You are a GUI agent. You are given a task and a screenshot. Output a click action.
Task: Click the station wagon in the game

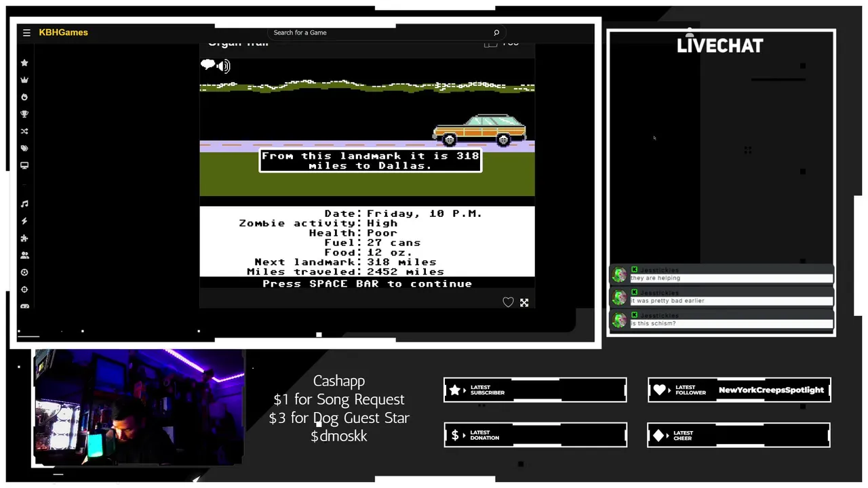point(479,130)
